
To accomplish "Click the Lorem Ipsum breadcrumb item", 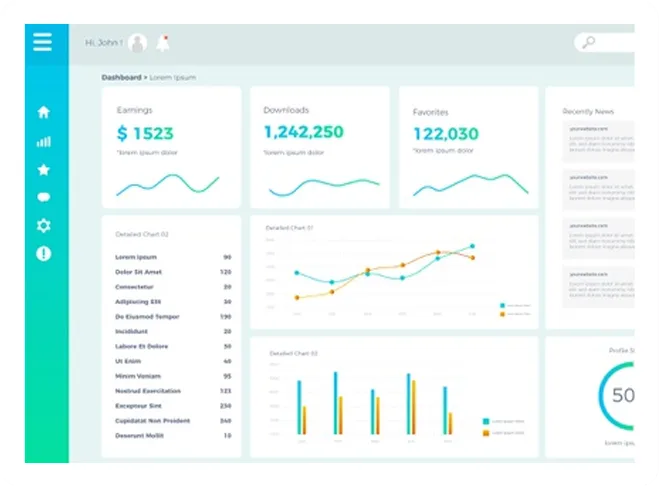I will click(173, 77).
